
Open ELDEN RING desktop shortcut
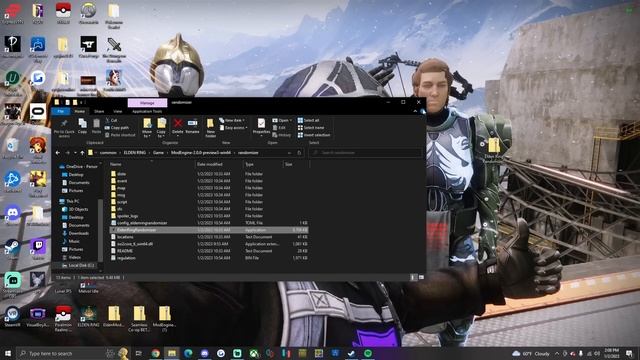(x=88, y=316)
